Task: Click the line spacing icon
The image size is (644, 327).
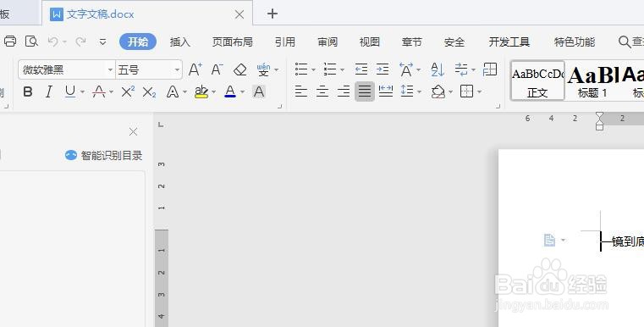Action: [407, 91]
